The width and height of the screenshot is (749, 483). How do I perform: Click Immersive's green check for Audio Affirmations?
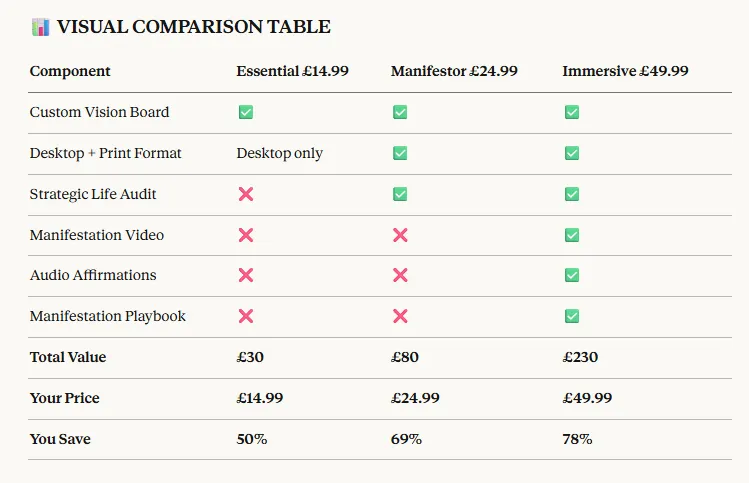coord(572,275)
